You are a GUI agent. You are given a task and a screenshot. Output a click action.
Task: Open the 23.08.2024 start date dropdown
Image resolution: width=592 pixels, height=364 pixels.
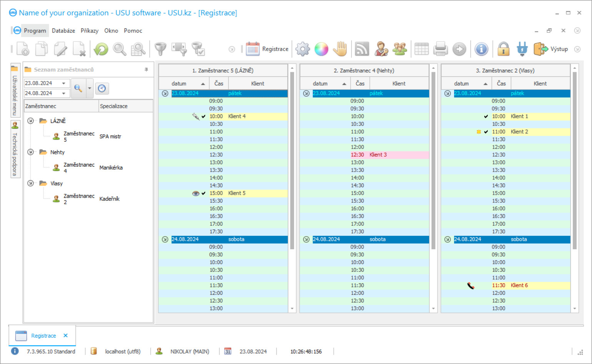(x=64, y=83)
